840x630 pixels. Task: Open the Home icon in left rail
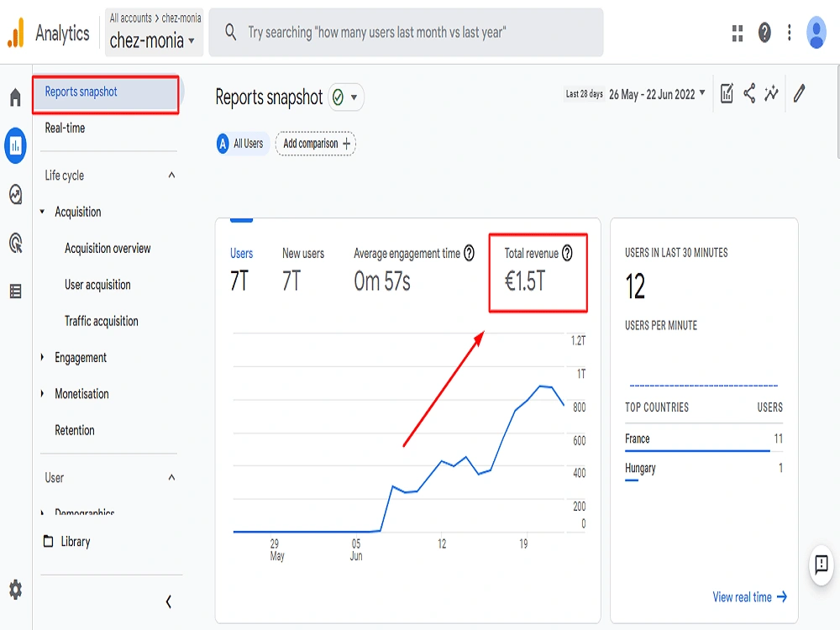point(13,97)
